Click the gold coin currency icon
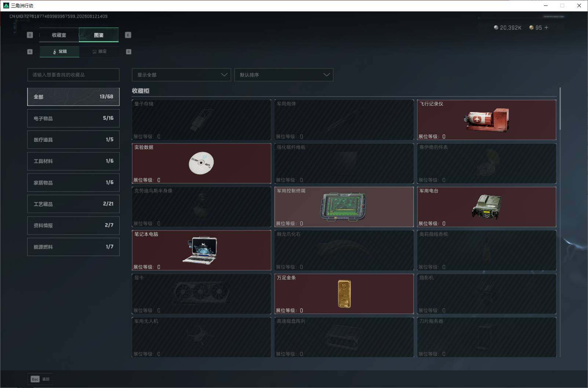This screenshot has height=388, width=588. coord(531,28)
